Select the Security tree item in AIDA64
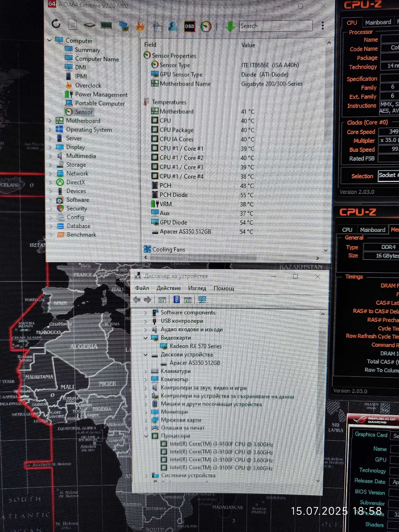Image resolution: width=399 pixels, height=532 pixels. [77, 208]
